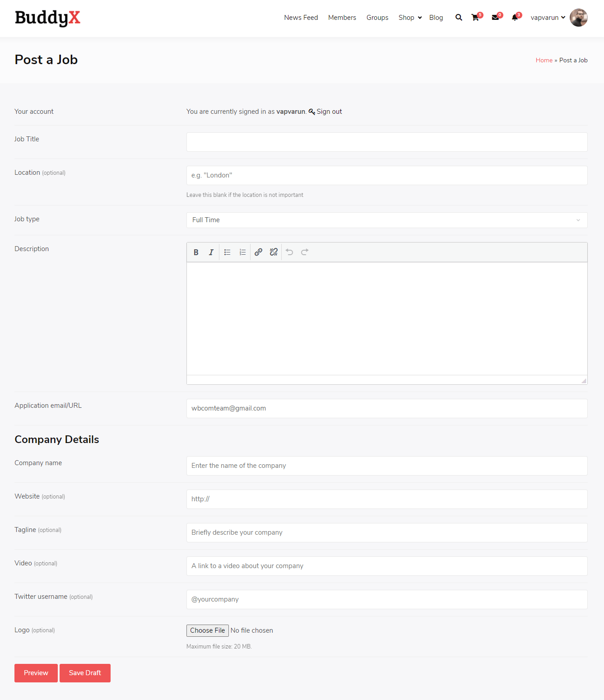Insert a bulleted list in description

tap(228, 252)
